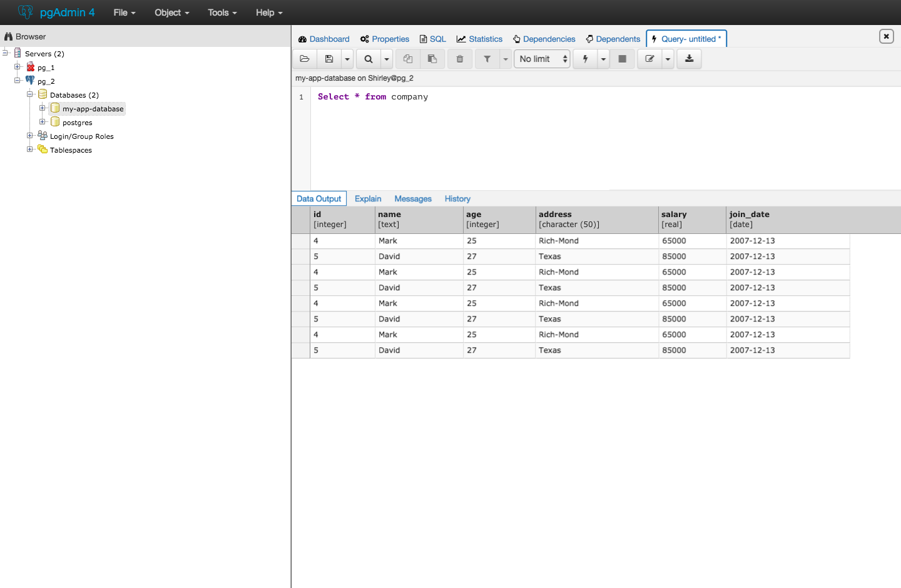Select the postgres database in the tree
This screenshot has height=588, width=901.
click(x=77, y=123)
